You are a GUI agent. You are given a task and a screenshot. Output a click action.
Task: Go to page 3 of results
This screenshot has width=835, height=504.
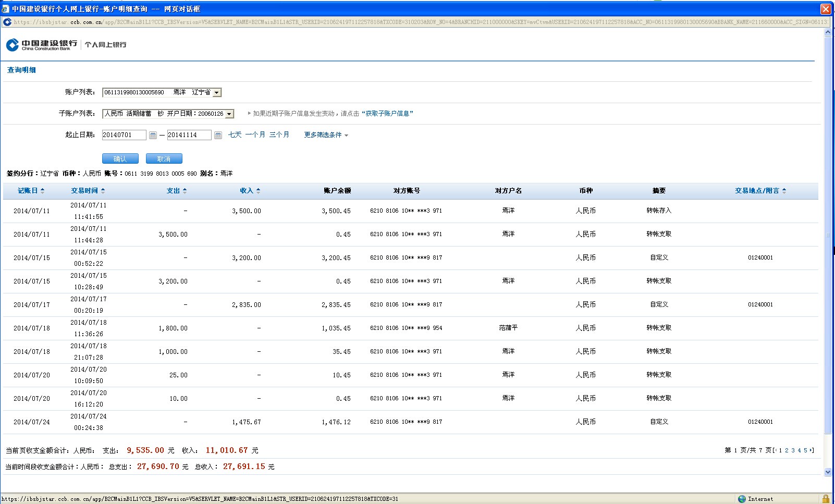click(793, 450)
